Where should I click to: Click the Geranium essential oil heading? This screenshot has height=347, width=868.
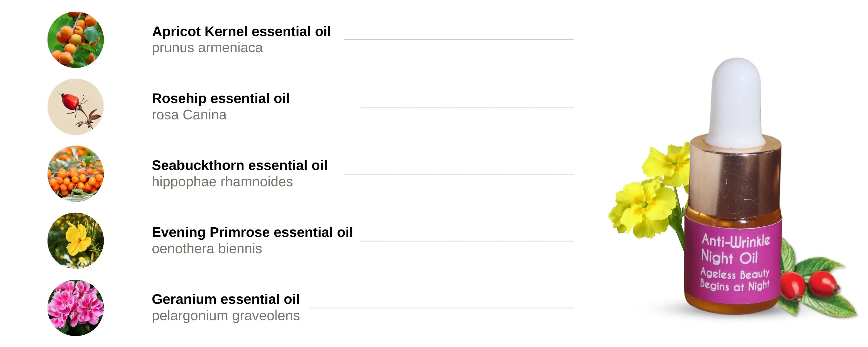click(x=226, y=299)
